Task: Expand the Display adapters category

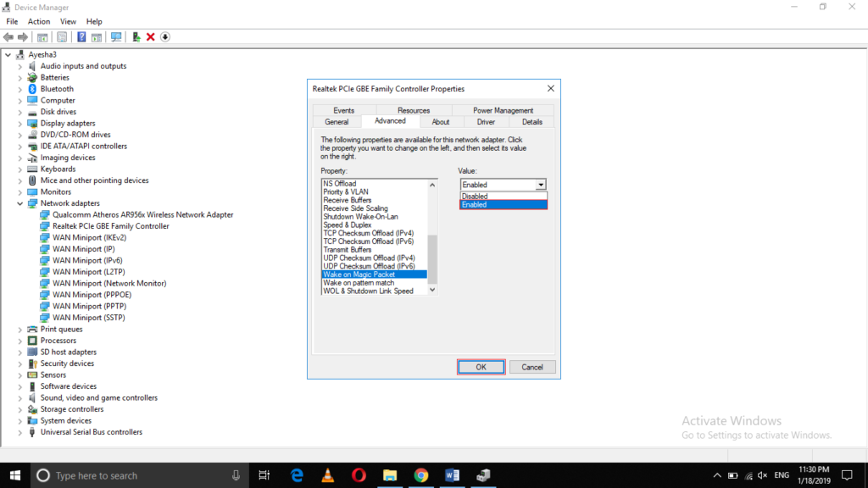Action: (20, 124)
